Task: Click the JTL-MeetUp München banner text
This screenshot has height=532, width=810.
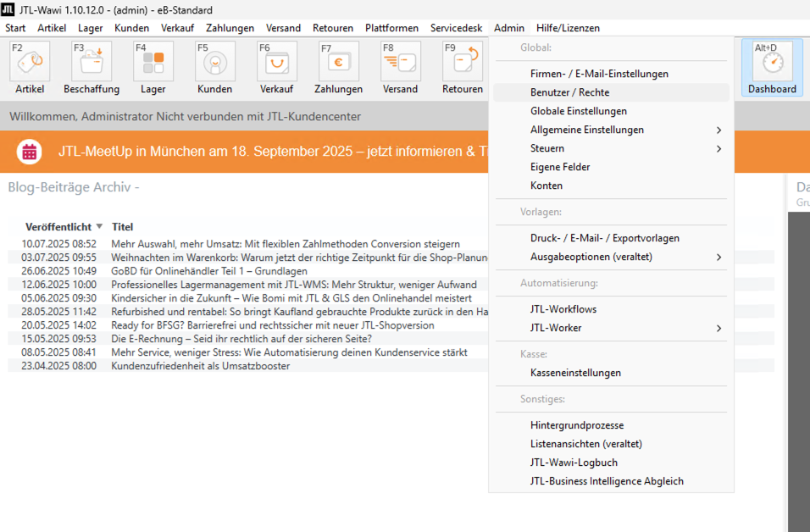Action: click(x=273, y=152)
